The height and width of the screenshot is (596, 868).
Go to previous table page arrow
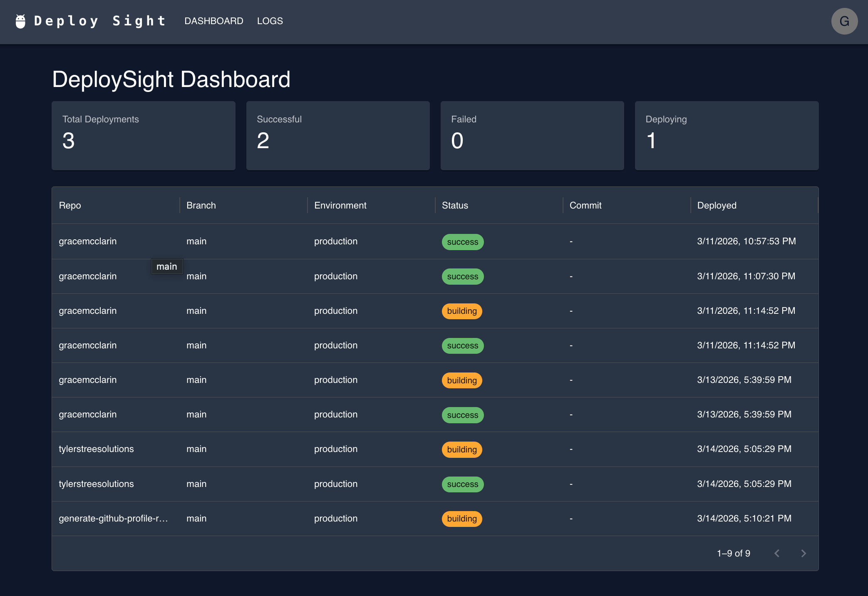(x=776, y=553)
